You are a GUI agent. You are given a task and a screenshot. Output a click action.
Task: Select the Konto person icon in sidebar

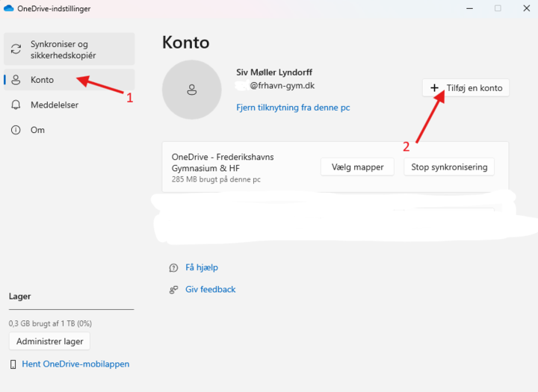pyautogui.click(x=16, y=80)
